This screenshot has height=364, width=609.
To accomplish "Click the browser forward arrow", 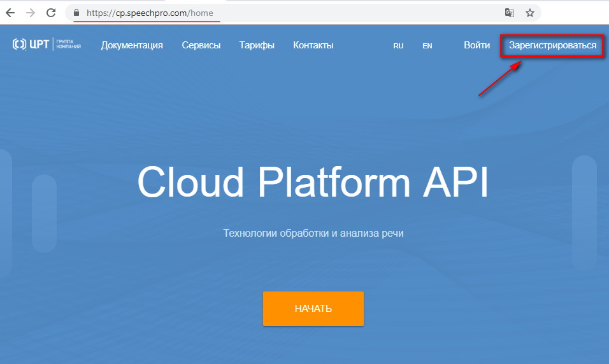I will (x=31, y=13).
